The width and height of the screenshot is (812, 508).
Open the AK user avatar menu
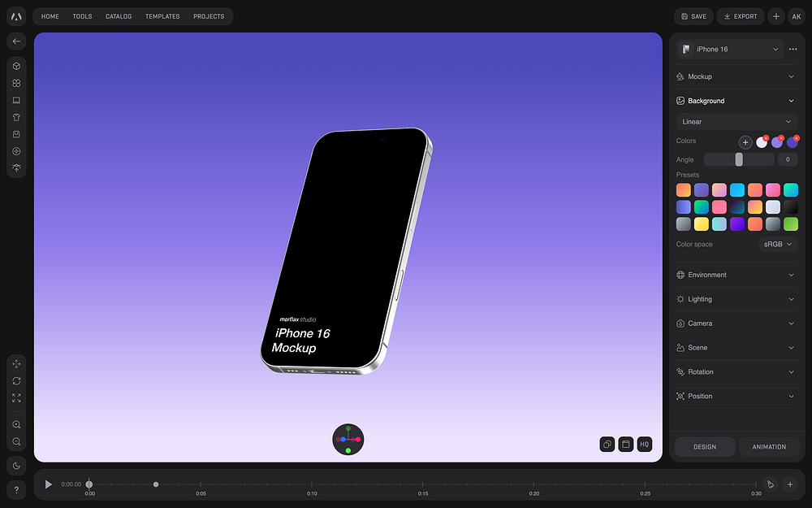pyautogui.click(x=797, y=16)
